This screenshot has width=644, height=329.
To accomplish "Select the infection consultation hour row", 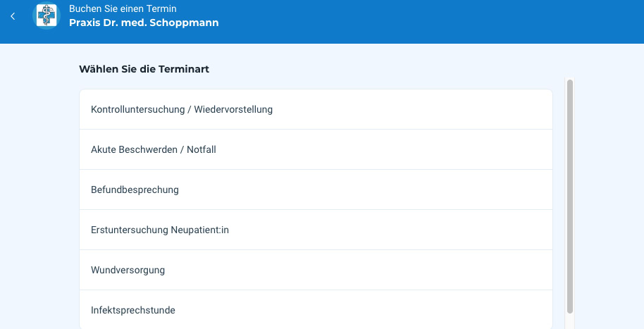I will 316,310.
